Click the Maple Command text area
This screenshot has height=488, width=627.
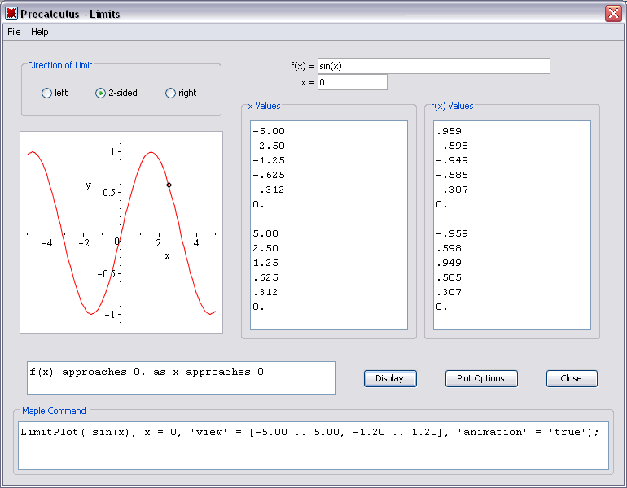[x=313, y=446]
